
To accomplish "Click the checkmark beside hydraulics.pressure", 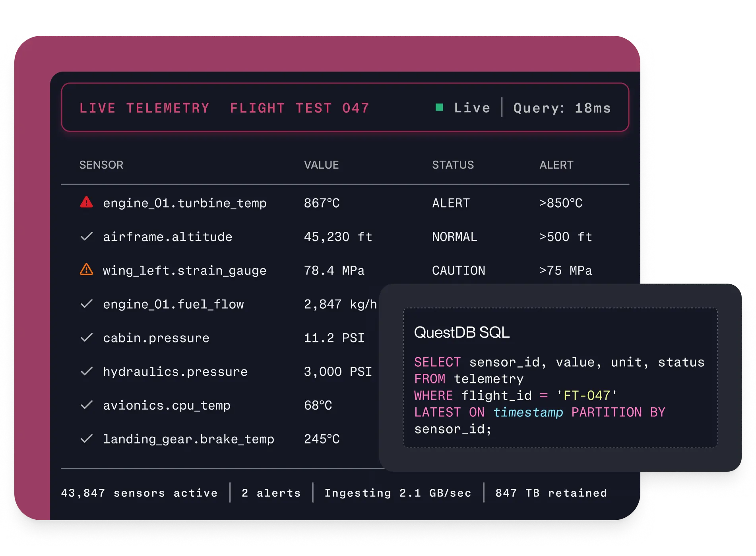I will tap(86, 371).
